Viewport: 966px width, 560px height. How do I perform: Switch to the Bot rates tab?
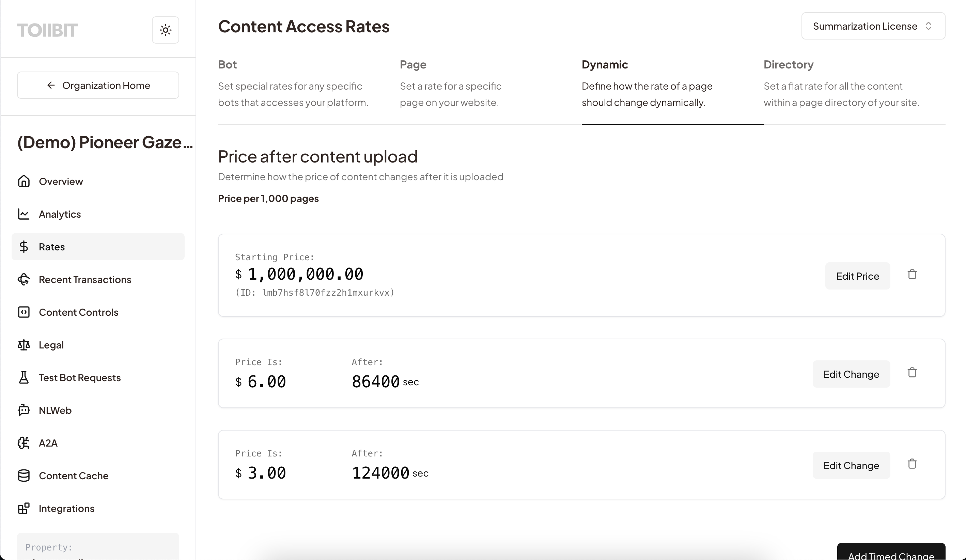coord(227,64)
